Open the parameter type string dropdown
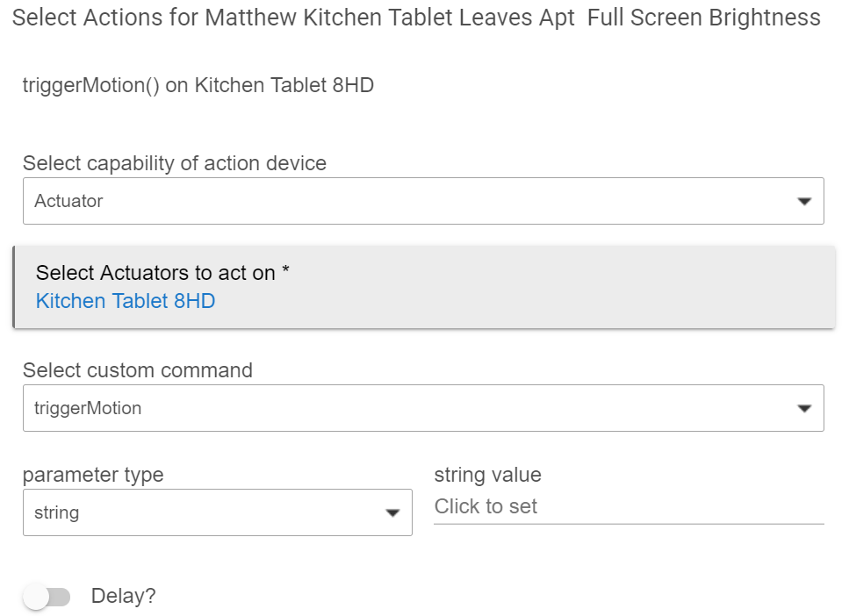 (217, 512)
